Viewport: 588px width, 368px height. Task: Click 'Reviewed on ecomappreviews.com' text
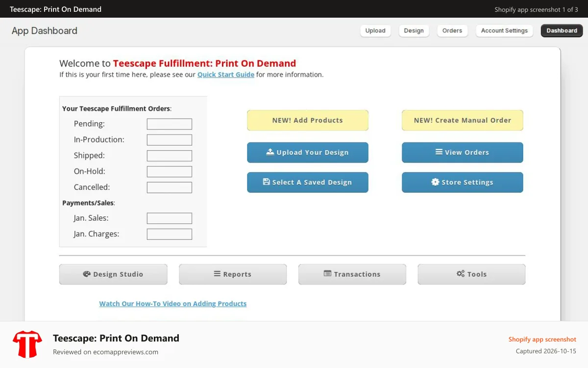105,352
